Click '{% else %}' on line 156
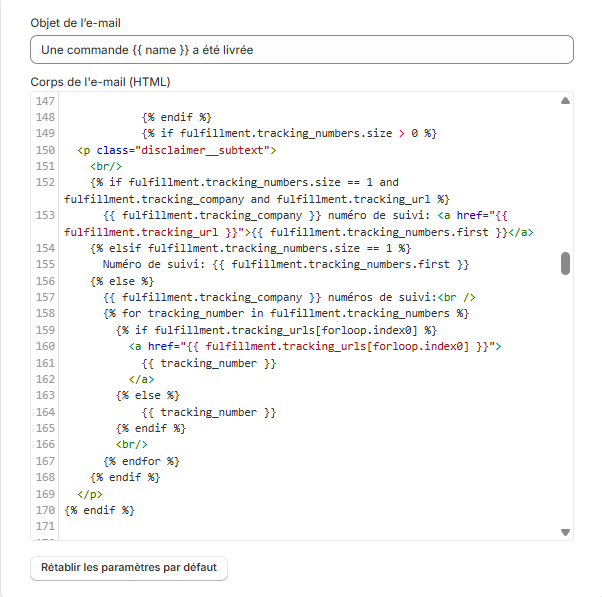Viewport: 602px width, 597px height. [122, 281]
